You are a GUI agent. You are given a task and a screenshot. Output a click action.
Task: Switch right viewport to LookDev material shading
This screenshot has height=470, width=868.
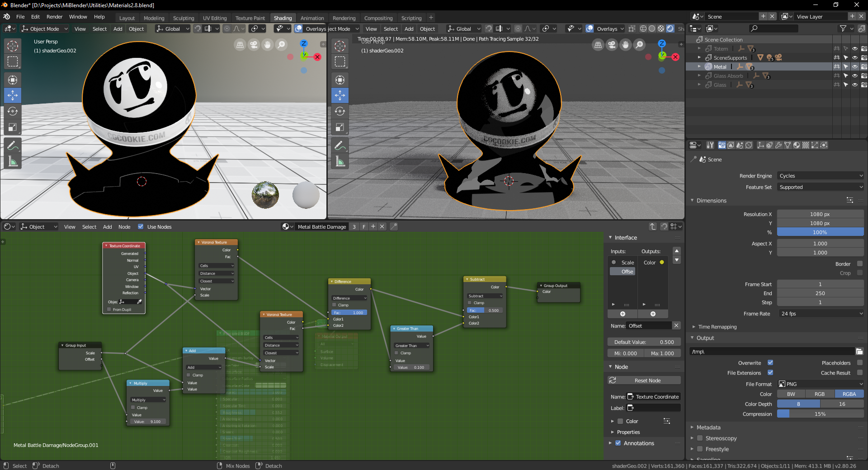pos(661,28)
